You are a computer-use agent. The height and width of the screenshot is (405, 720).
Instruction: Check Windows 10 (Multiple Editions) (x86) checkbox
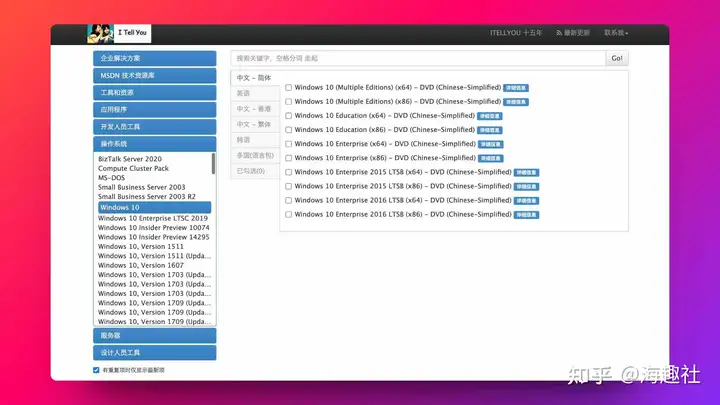(x=289, y=102)
